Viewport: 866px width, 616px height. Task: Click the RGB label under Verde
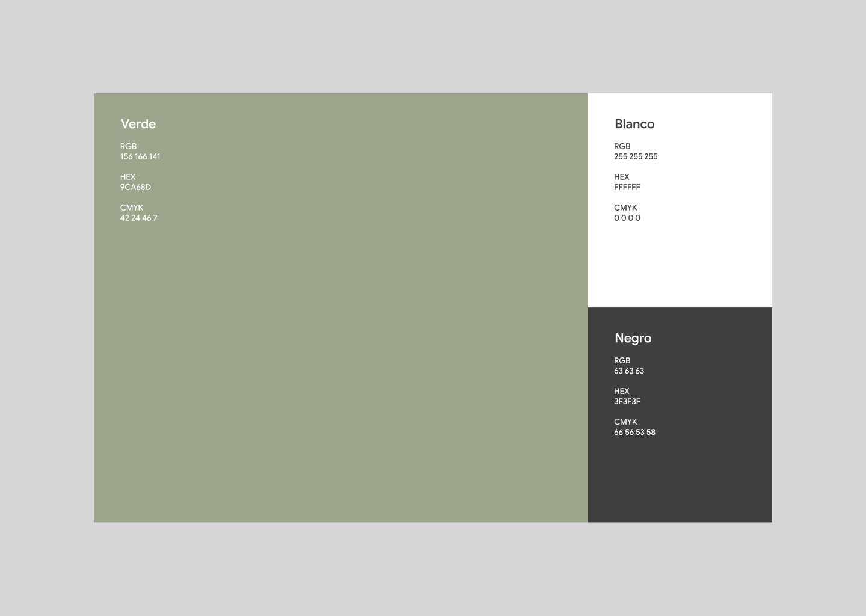(x=128, y=146)
